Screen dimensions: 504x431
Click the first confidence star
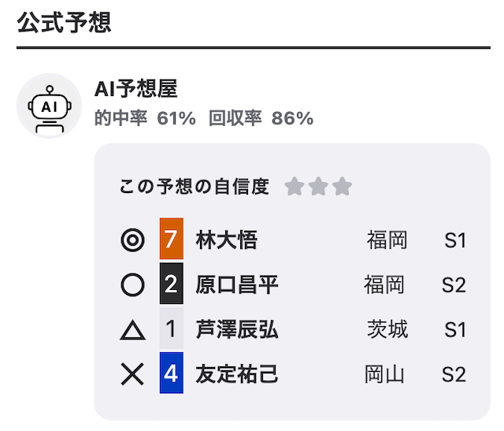click(295, 186)
